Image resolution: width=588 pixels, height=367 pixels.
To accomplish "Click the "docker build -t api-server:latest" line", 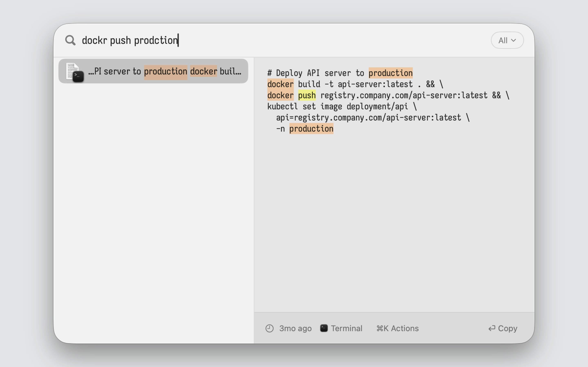I will pyautogui.click(x=355, y=84).
